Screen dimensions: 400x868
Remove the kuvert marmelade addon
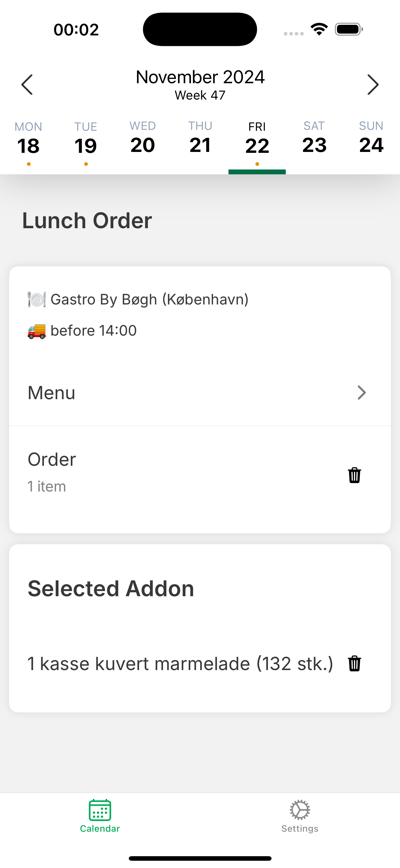[355, 663]
